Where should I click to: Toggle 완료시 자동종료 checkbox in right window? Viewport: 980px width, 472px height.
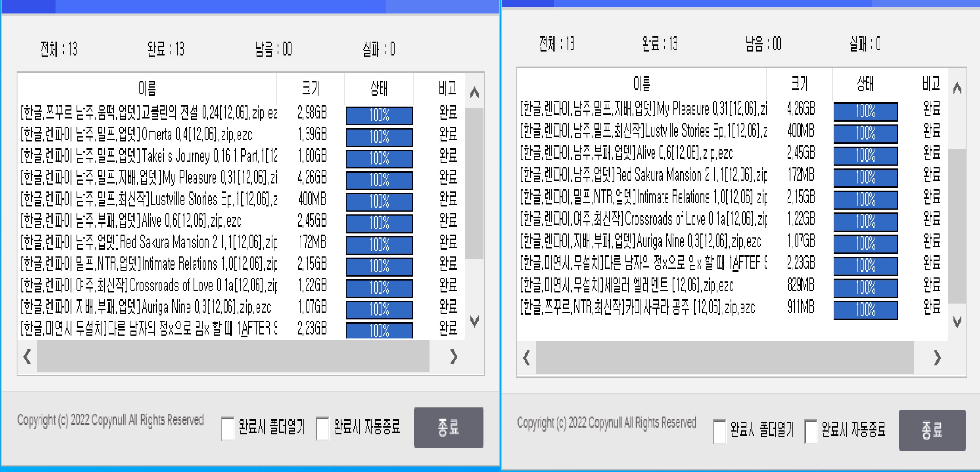[811, 431]
